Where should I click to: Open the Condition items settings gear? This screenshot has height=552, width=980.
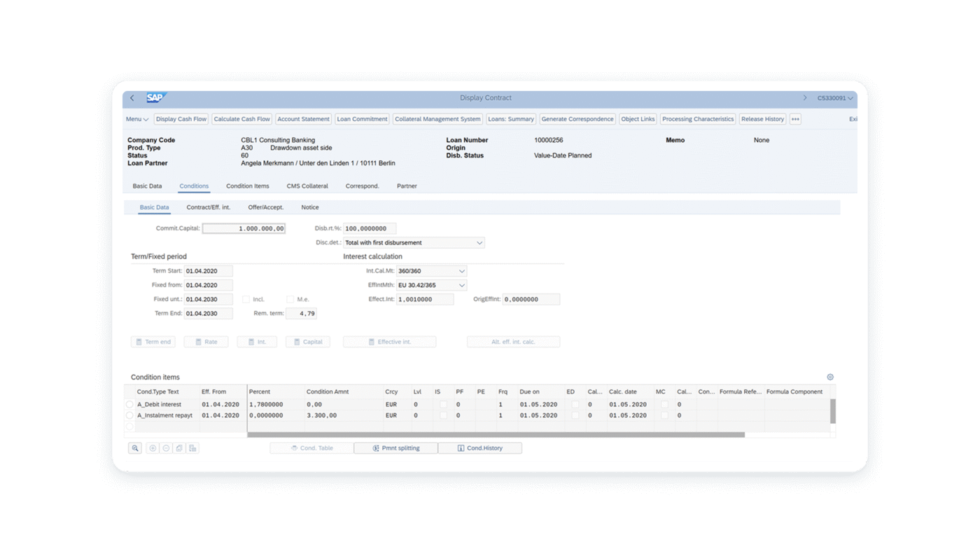click(x=830, y=376)
